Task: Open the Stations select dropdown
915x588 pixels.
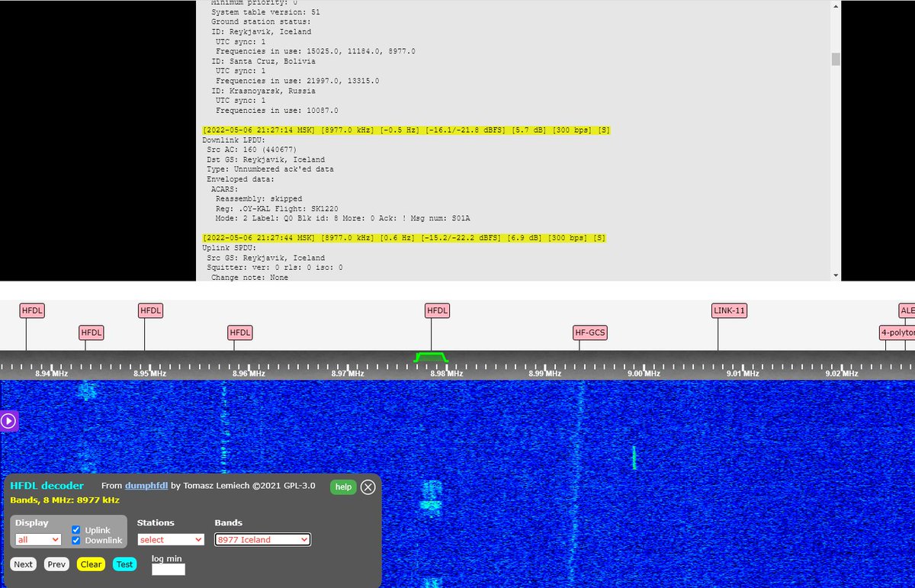Action: point(171,539)
